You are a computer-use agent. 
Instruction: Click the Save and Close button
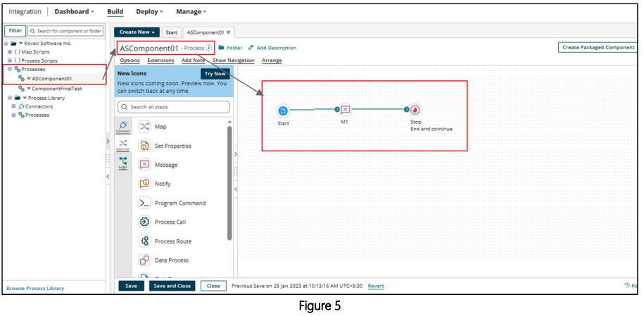172,286
